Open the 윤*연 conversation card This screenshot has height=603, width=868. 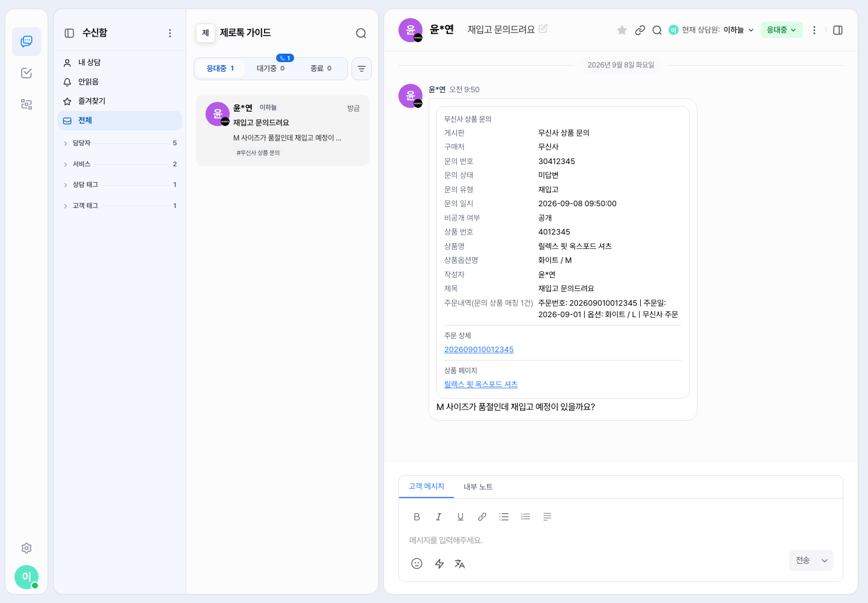coord(283,130)
